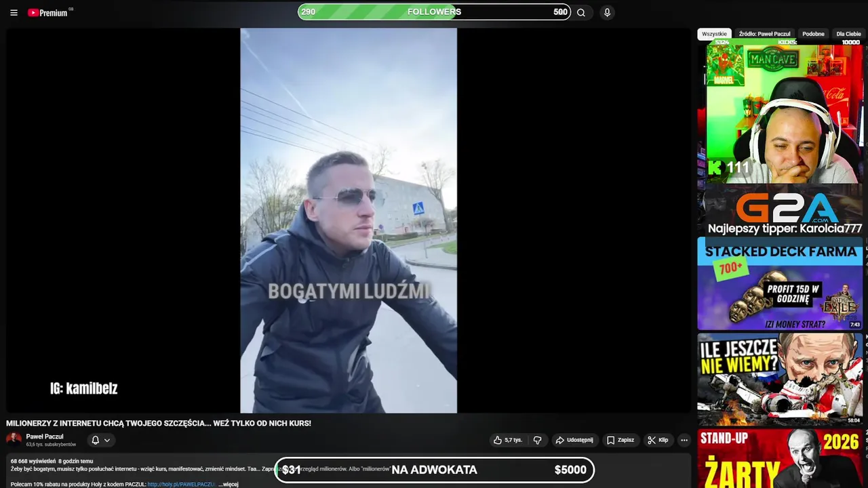Viewport: 868px width, 488px height.
Task: Click the 63,6 tys. subskrybentów text
Action: coord(51,445)
